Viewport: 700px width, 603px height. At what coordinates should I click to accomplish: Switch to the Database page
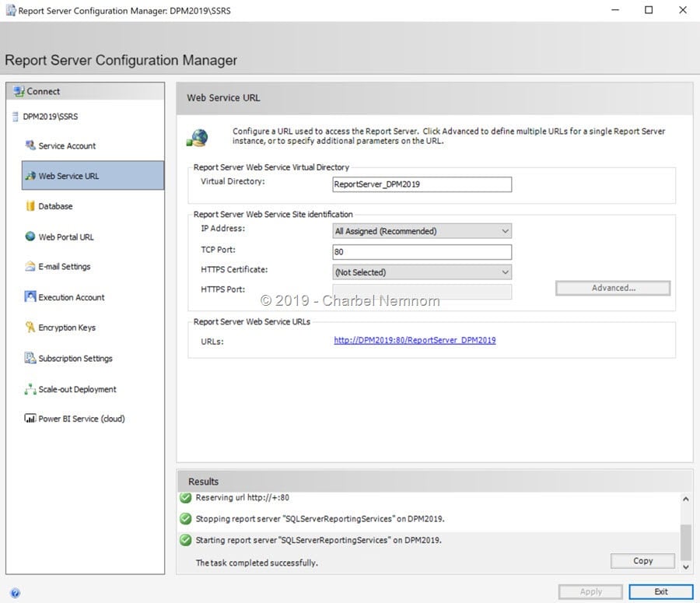point(55,206)
